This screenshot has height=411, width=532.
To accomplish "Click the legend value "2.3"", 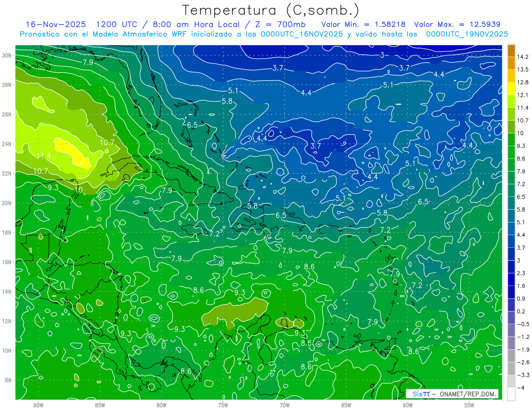I will point(521,273).
